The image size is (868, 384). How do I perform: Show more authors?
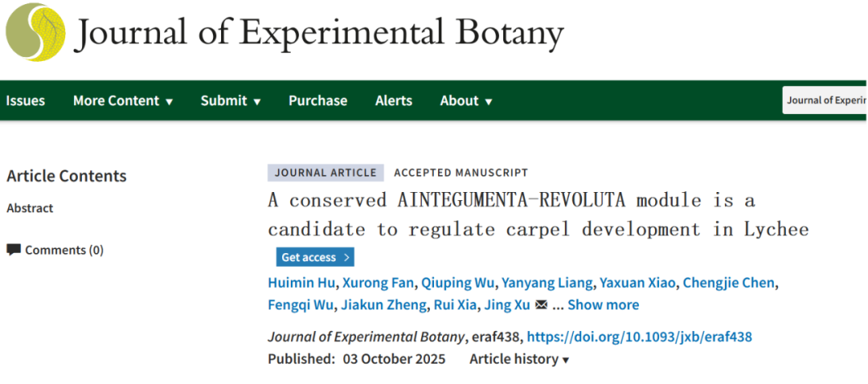coord(603,305)
